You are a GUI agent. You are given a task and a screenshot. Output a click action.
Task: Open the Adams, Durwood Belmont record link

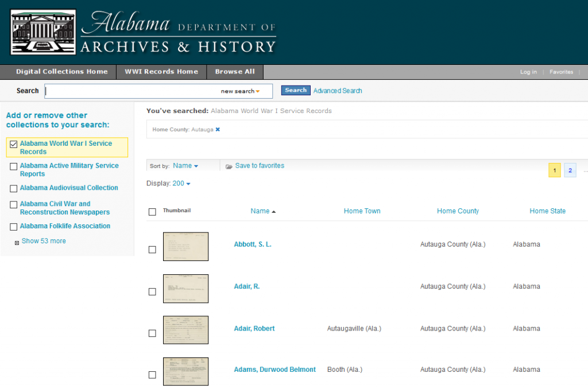(275, 369)
